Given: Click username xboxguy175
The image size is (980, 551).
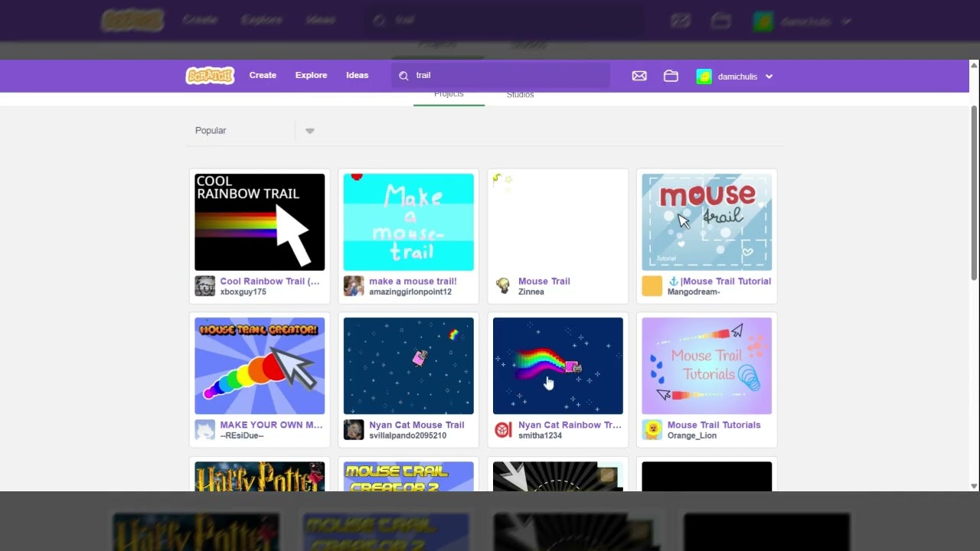Looking at the screenshot, I should click(243, 292).
